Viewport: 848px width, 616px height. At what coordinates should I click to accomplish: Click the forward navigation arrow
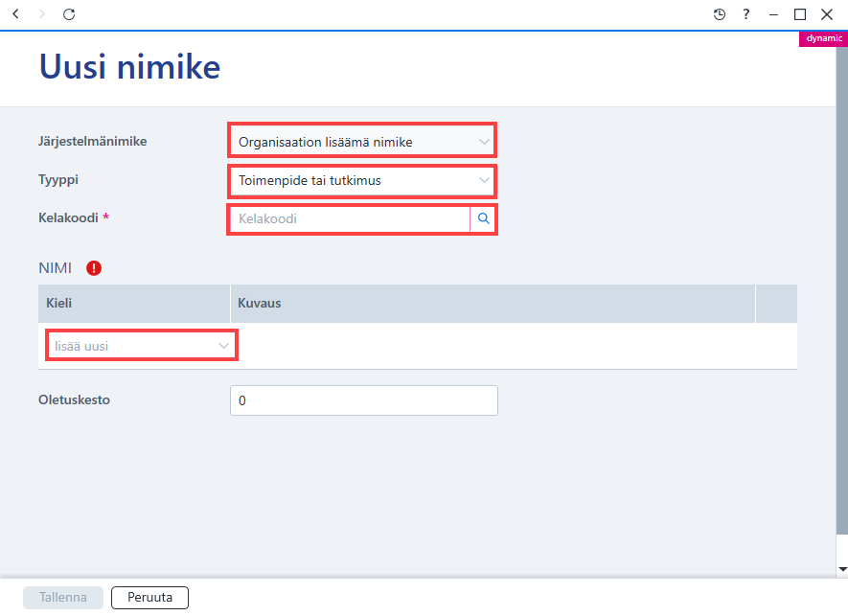click(x=41, y=14)
